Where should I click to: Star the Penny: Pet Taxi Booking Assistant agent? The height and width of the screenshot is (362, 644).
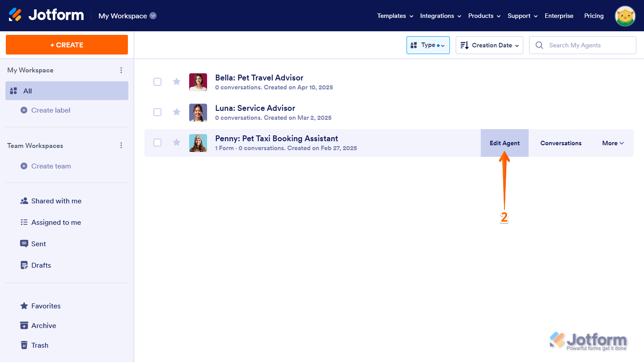(x=177, y=142)
